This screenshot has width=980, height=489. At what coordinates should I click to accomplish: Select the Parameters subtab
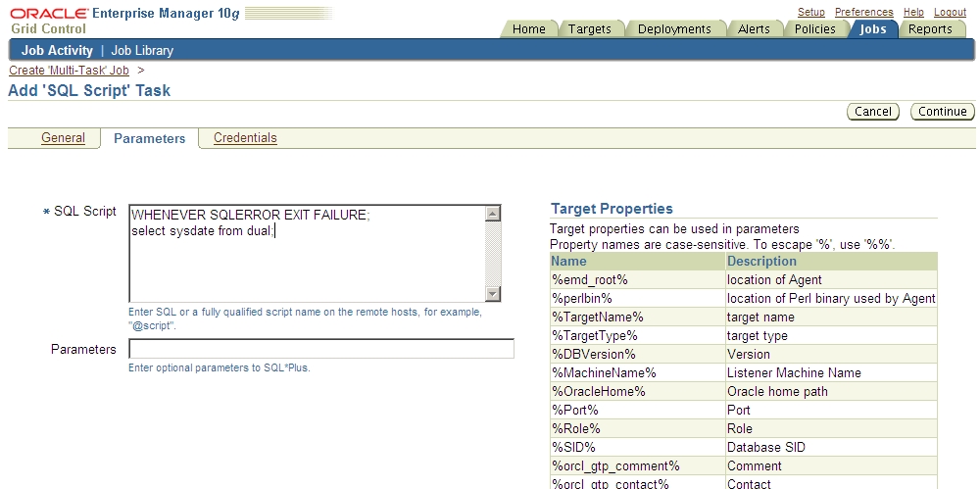[149, 138]
